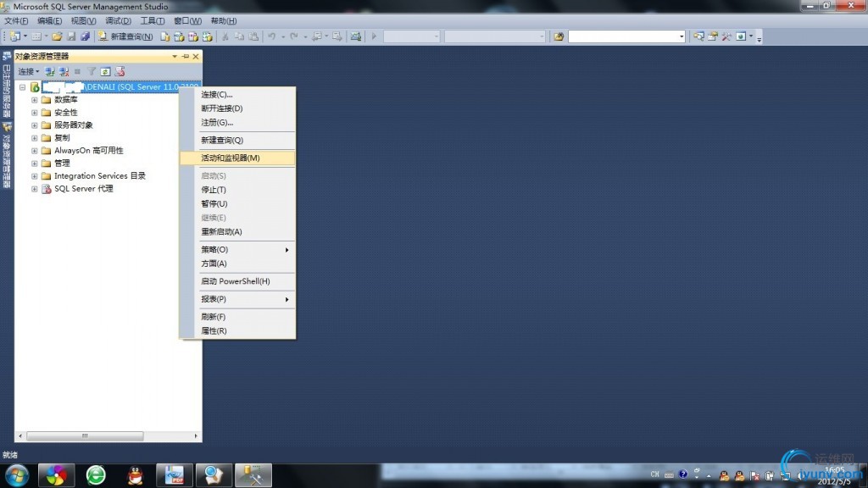The width and height of the screenshot is (868, 488).
Task: Click the CH language indicator in tray
Action: click(655, 474)
